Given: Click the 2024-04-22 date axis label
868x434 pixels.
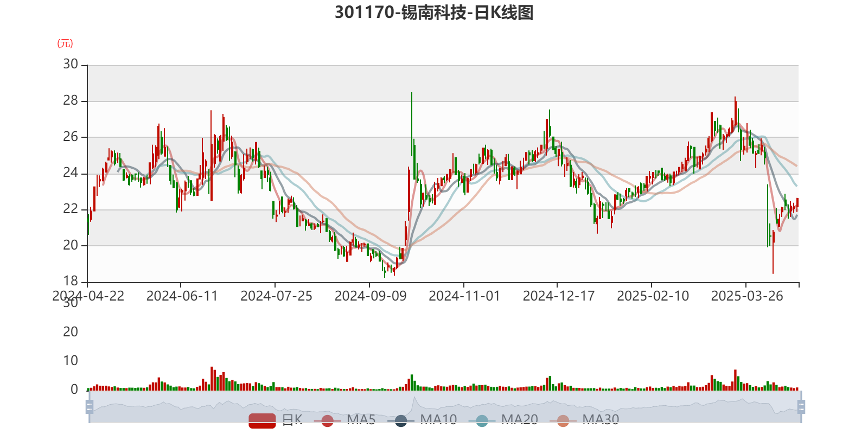Looking at the screenshot, I should click(88, 296).
